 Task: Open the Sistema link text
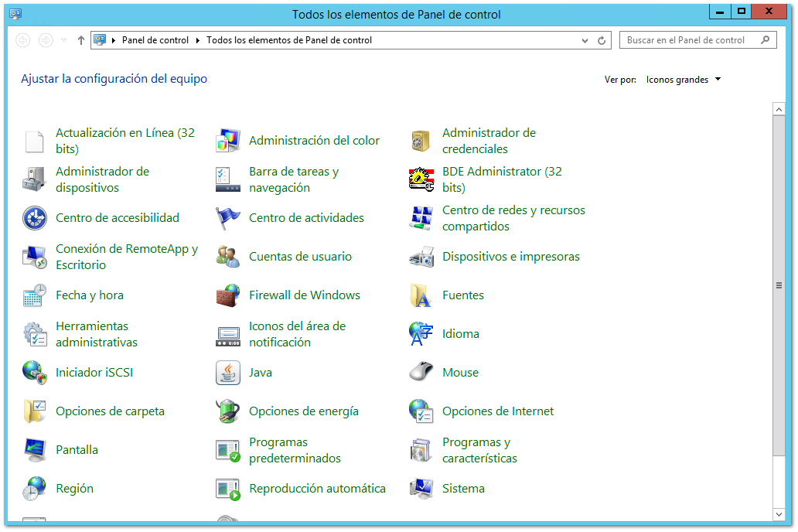click(x=463, y=489)
